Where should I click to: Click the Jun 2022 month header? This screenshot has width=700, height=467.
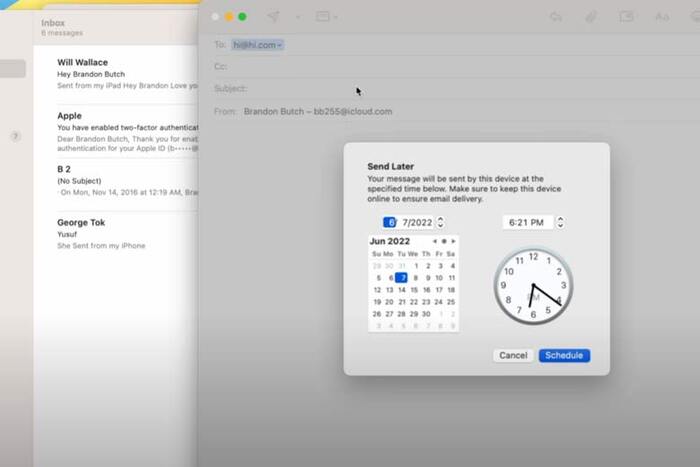tap(390, 241)
